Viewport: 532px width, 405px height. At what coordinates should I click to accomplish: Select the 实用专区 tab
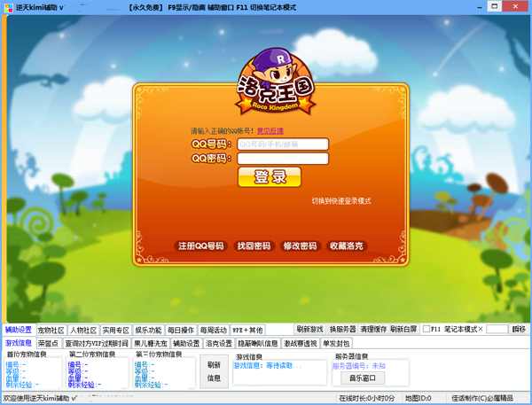115,330
